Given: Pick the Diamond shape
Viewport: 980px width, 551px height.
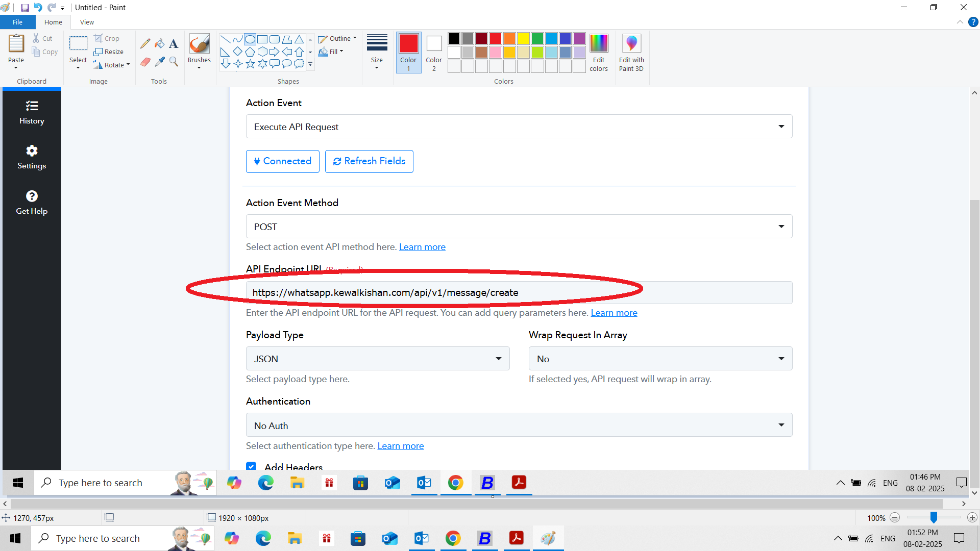Looking at the screenshot, I should 237,52.
